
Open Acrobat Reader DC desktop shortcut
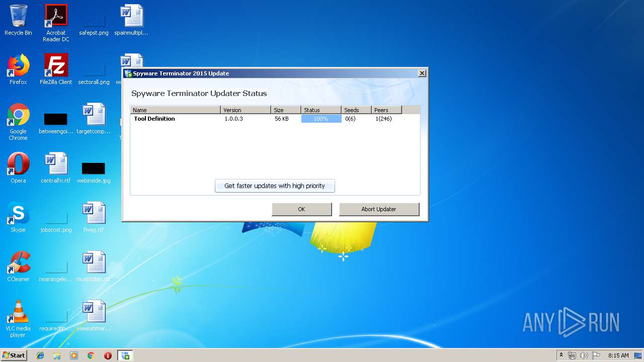click(56, 23)
